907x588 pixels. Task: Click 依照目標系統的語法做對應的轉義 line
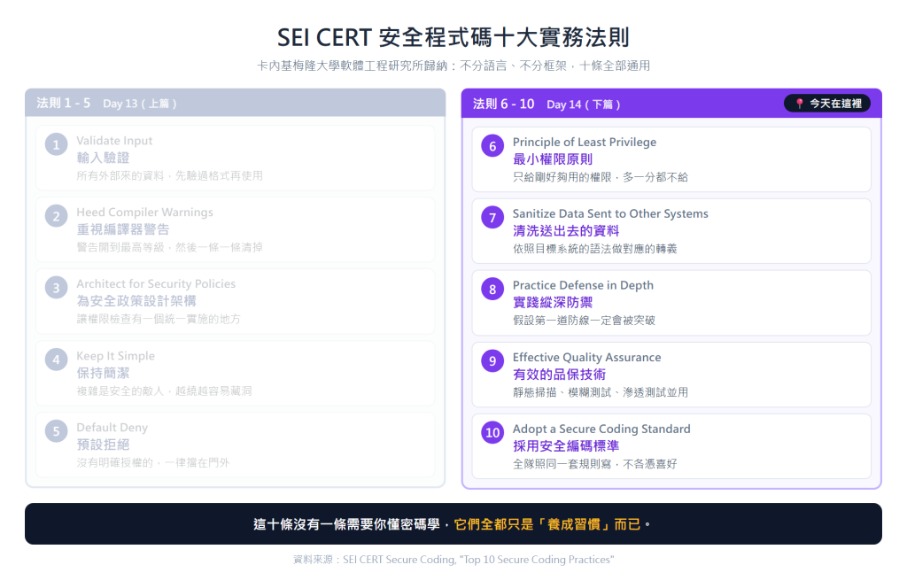pos(594,249)
